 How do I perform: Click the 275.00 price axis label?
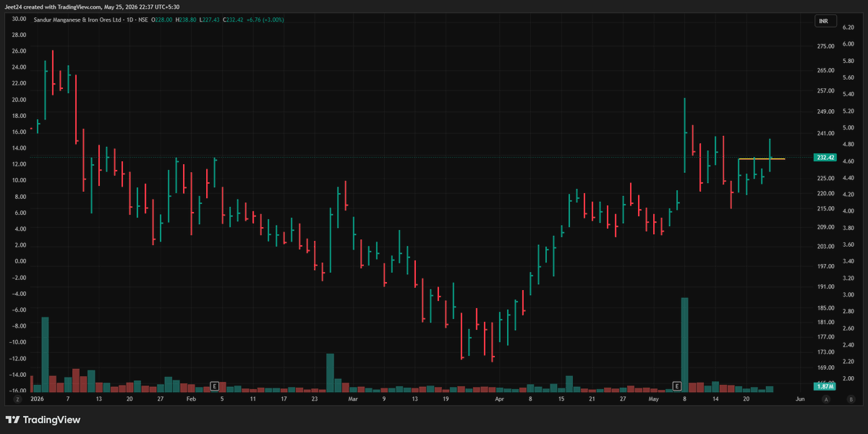[x=825, y=46]
